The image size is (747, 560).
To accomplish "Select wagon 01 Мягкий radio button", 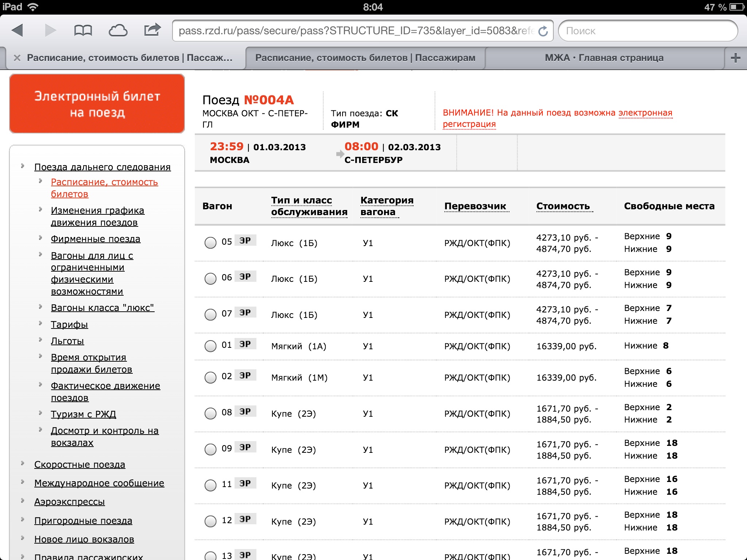I will [210, 346].
